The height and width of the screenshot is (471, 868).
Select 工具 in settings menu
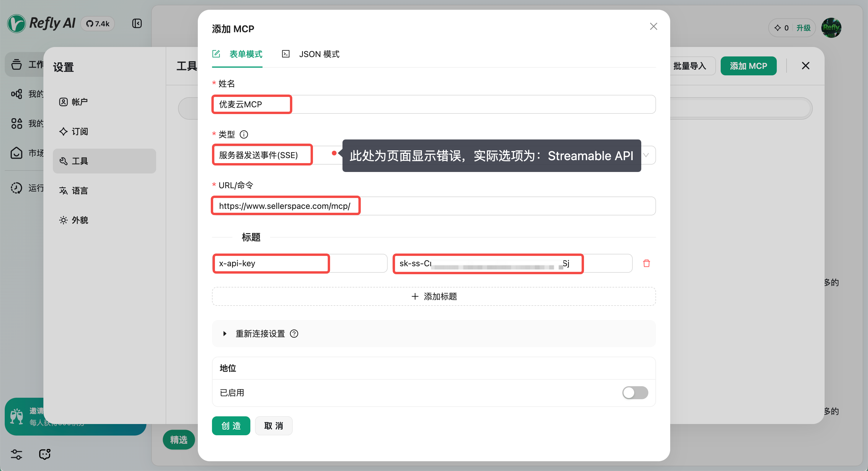click(x=104, y=161)
